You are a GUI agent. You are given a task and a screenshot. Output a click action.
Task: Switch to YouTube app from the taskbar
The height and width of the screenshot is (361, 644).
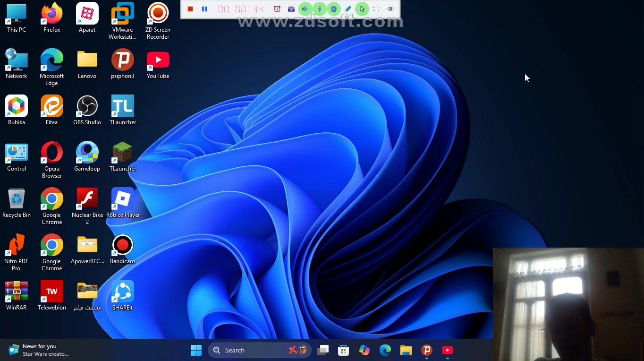448,350
